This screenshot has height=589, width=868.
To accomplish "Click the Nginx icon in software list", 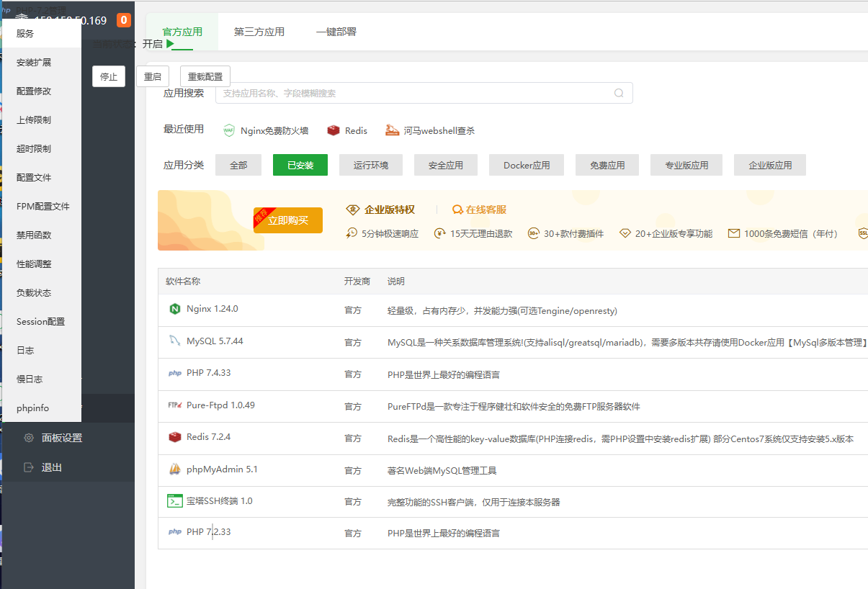I will pyautogui.click(x=174, y=309).
